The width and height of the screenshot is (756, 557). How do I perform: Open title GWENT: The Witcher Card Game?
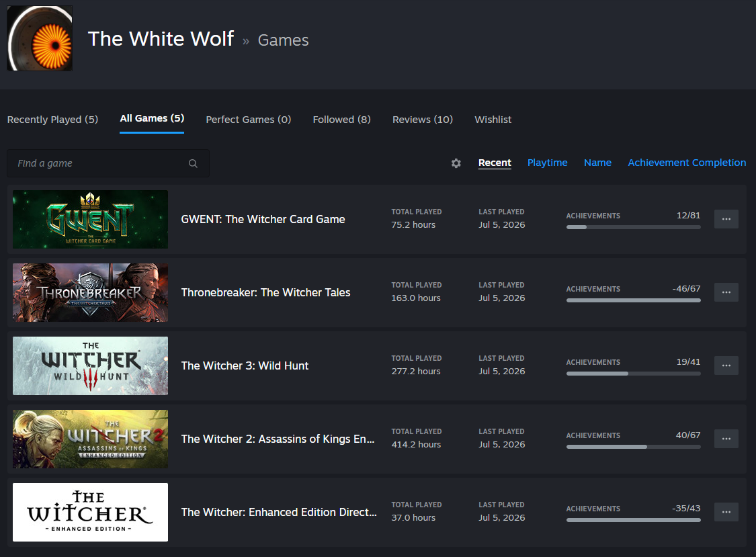point(263,220)
